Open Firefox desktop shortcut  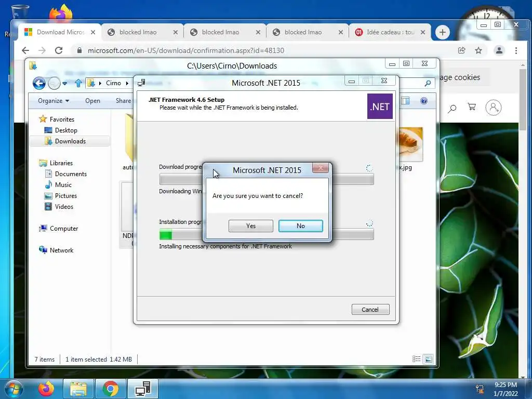pos(61,13)
